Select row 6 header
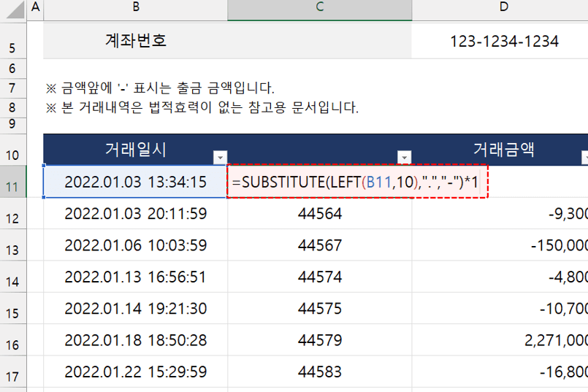 (x=13, y=69)
